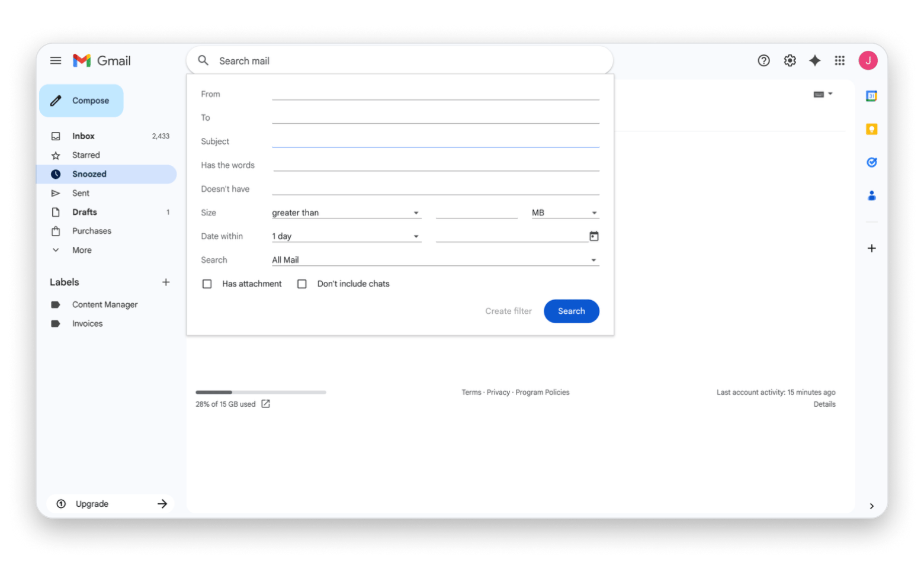Open the Drafts folder
The height and width of the screenshot is (566, 924).
pos(85,212)
